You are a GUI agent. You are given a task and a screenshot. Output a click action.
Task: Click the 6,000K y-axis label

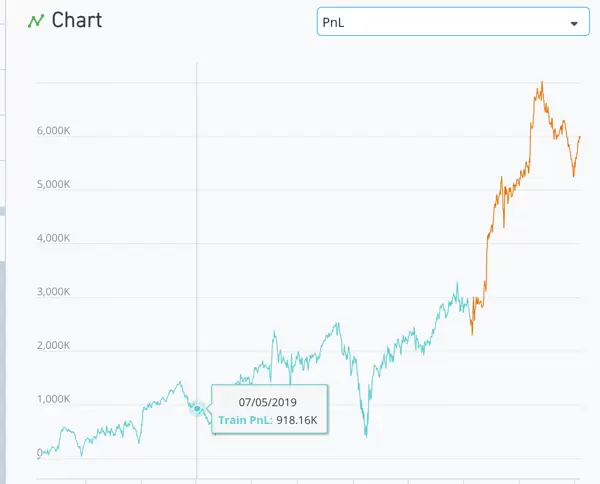click(53, 131)
